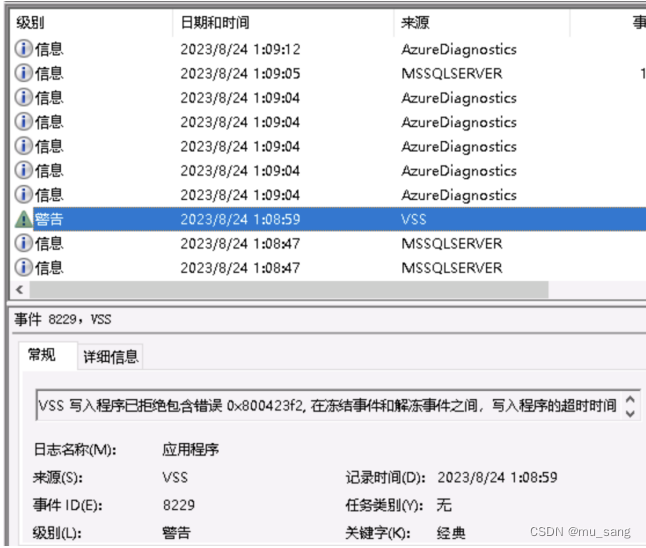Switch to the 详细信息 tab
This screenshot has height=548, width=646.
pos(110,356)
